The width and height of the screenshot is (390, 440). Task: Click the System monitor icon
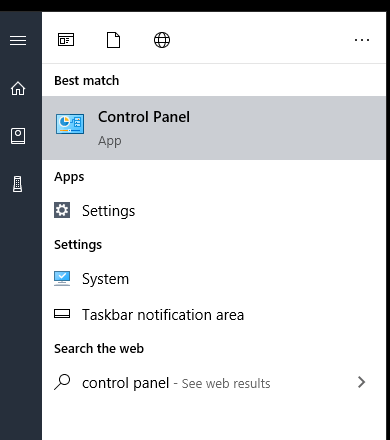point(62,279)
